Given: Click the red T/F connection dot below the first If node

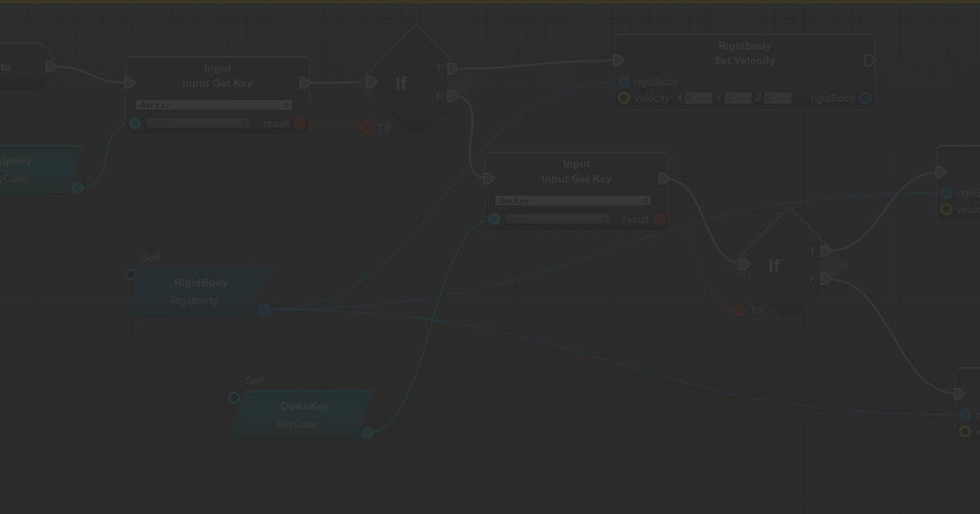Looking at the screenshot, I should click(x=365, y=127).
